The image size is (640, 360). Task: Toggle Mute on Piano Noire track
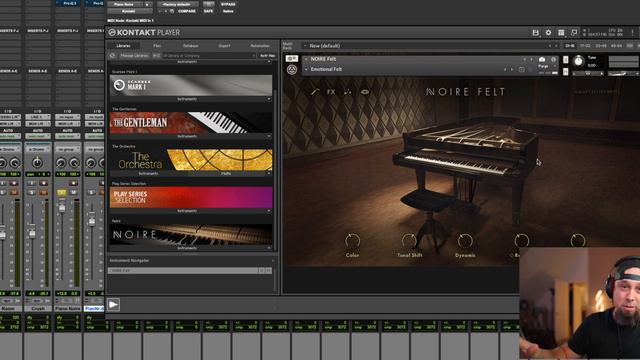click(x=73, y=192)
